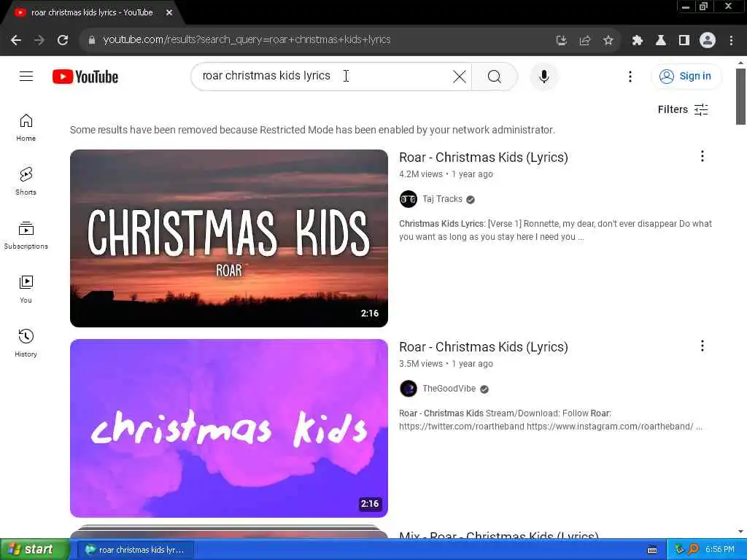Viewport: 747px width, 560px height.
Task: Go back with the browser back arrow
Action: coord(16,40)
